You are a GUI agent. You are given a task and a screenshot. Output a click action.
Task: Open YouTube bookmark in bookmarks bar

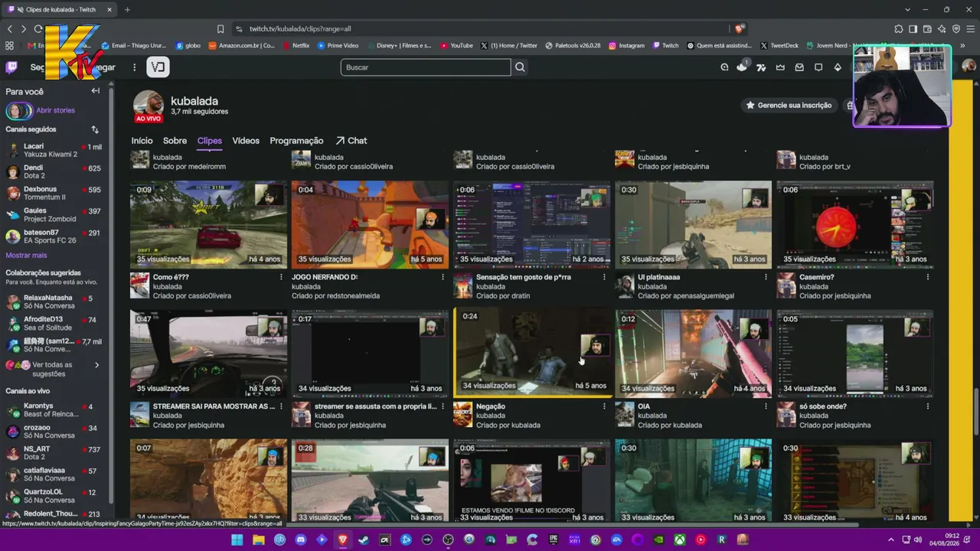point(456,45)
